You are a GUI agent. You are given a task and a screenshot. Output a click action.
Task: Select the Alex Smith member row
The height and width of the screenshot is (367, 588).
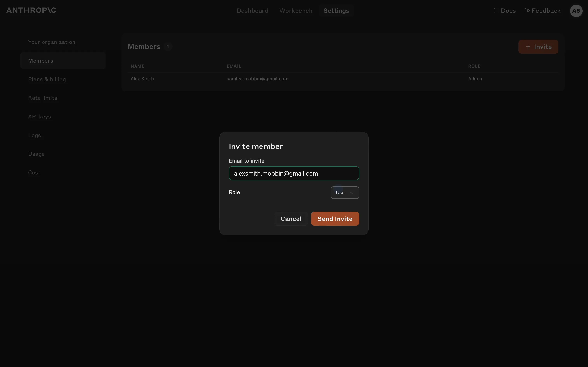coord(142,79)
